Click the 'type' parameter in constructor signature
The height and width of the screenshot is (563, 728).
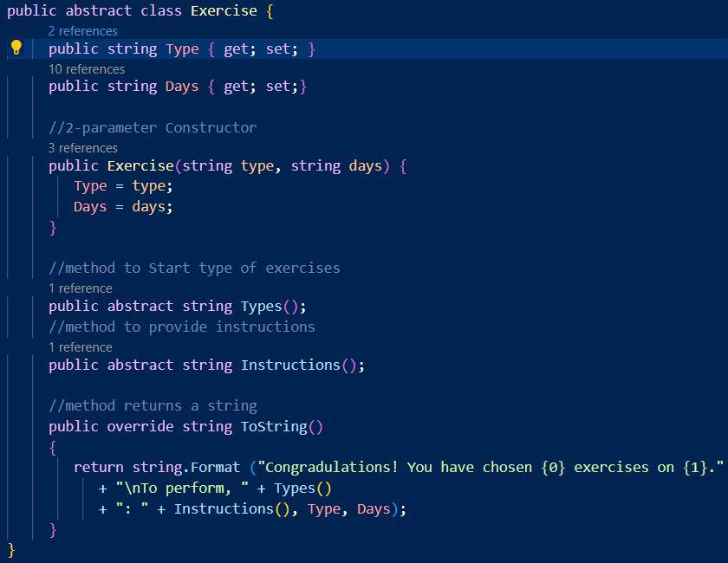[257, 165]
